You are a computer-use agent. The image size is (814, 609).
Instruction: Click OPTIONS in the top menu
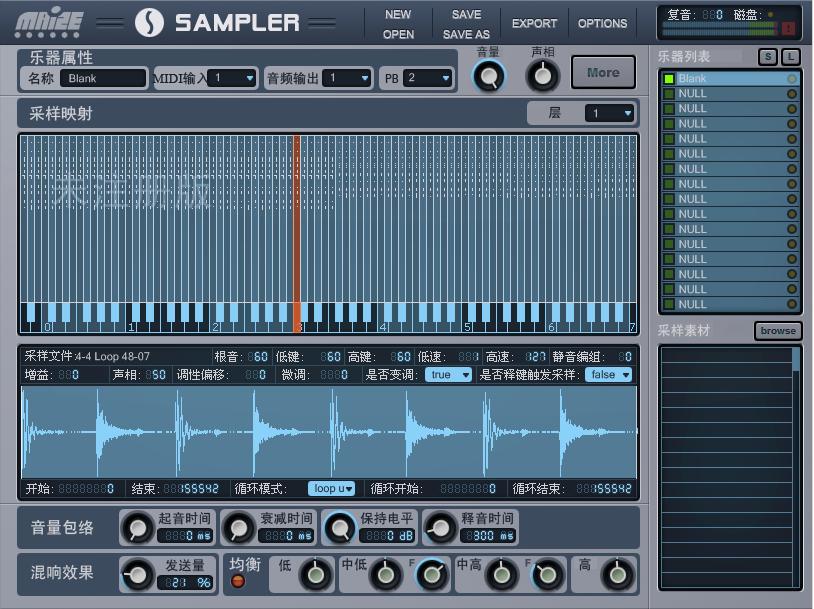tap(602, 23)
